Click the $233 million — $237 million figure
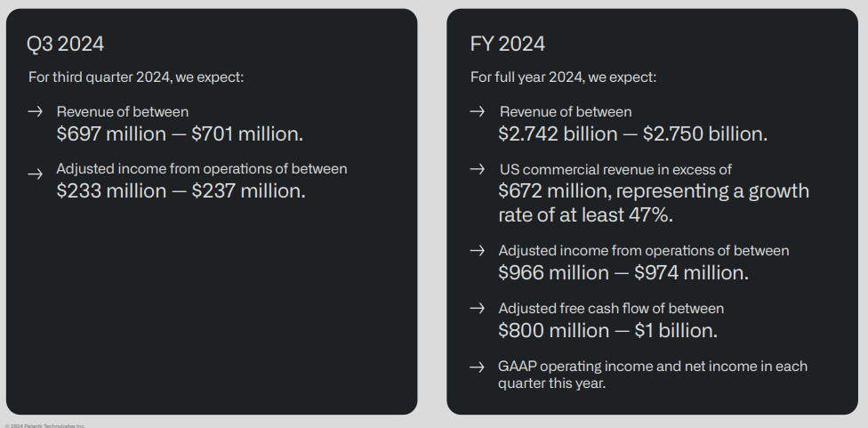Screen dimensions: 868x428 (181, 191)
